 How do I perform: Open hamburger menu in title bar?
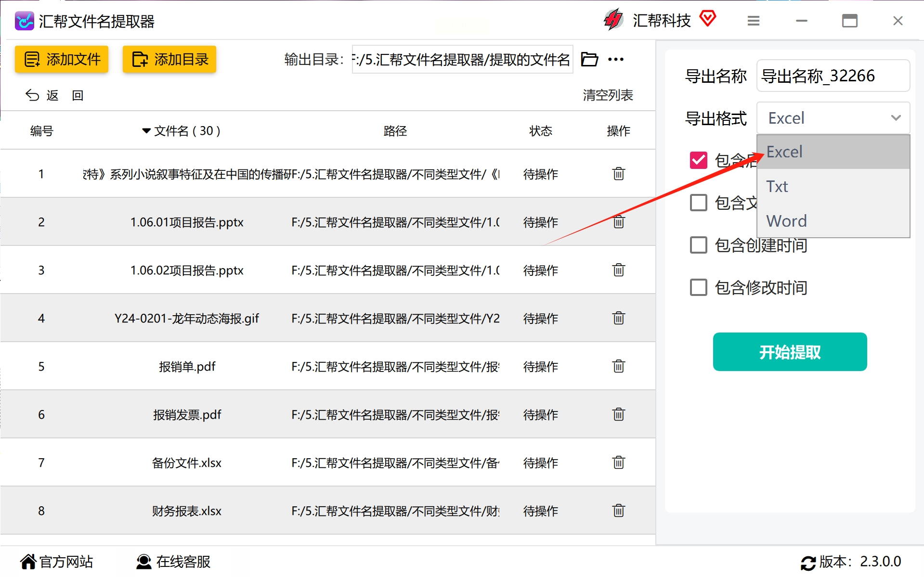754,21
